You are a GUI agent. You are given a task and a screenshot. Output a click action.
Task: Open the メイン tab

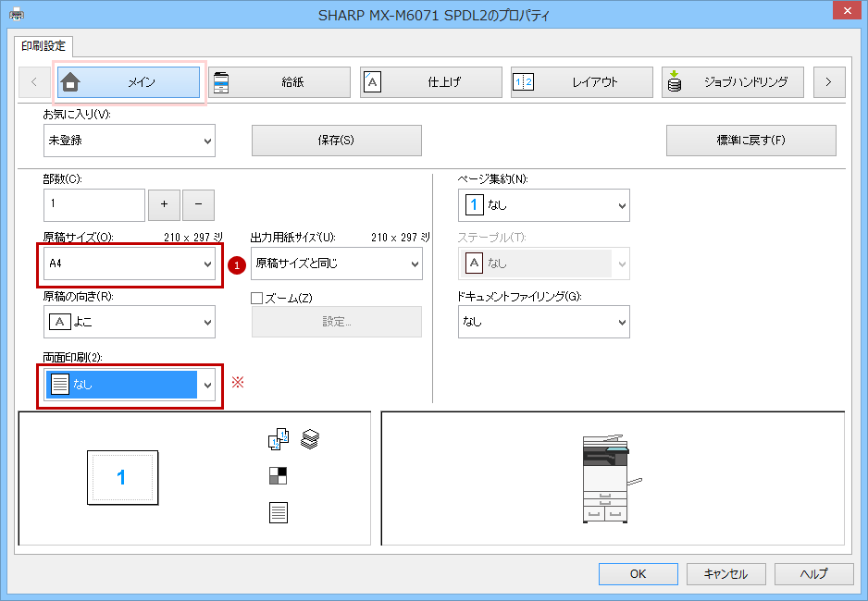click(x=129, y=82)
